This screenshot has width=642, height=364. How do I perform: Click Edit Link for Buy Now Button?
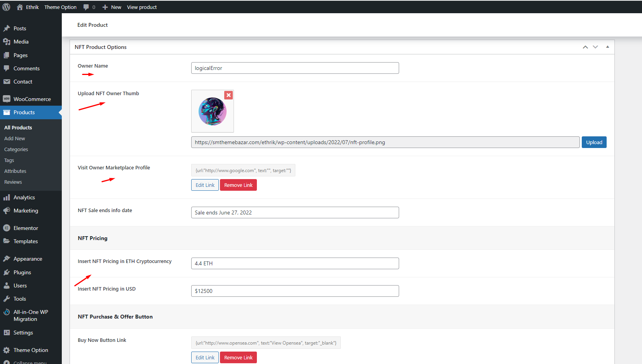pos(205,357)
